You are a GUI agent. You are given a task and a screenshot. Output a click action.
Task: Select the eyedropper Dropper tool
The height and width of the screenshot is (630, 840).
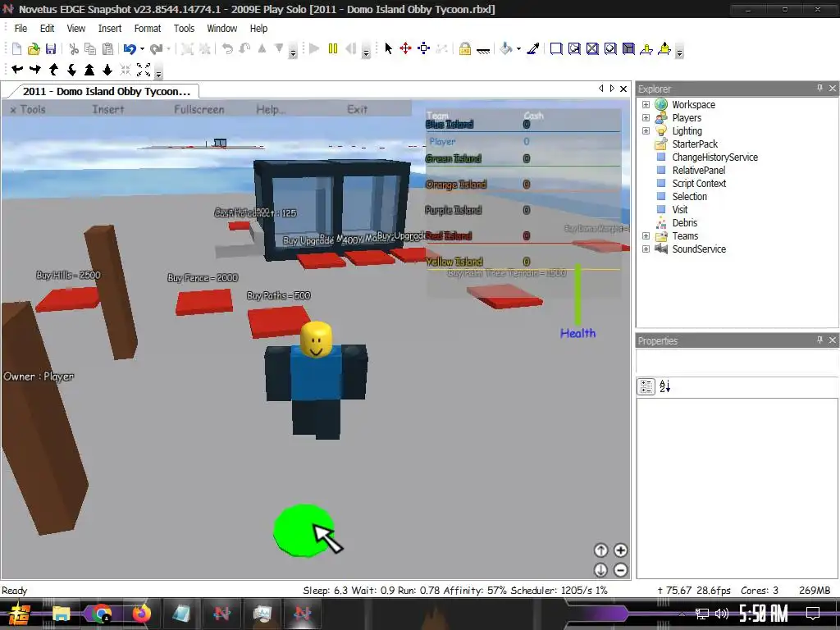[533, 48]
